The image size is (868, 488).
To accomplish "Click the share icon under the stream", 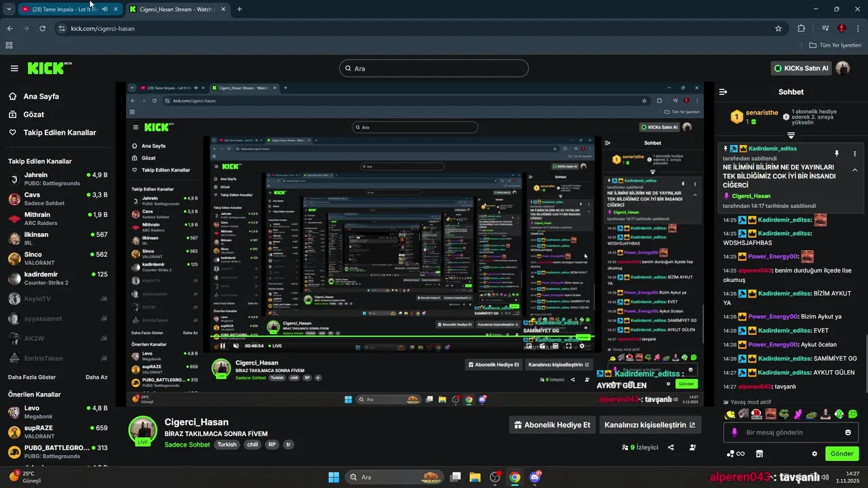I will click(671, 447).
